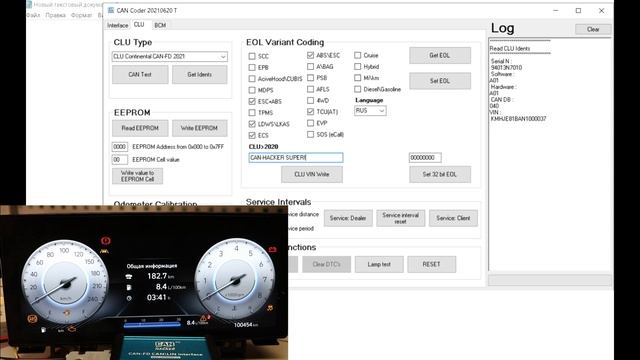This screenshot has width=640, height=360.
Task: Switch to the Interface tab
Action: coord(118,25)
